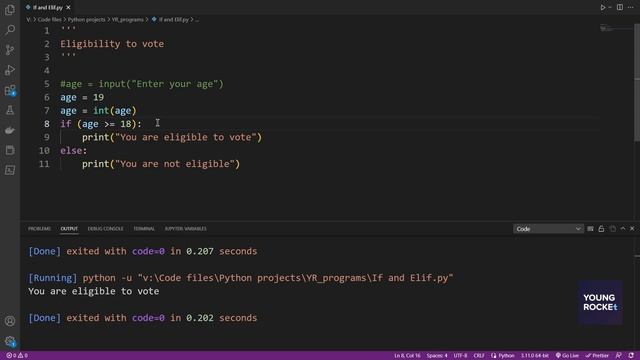The image size is (640, 360).
Task: Clear the output panel with list icon
Action: tap(590, 229)
